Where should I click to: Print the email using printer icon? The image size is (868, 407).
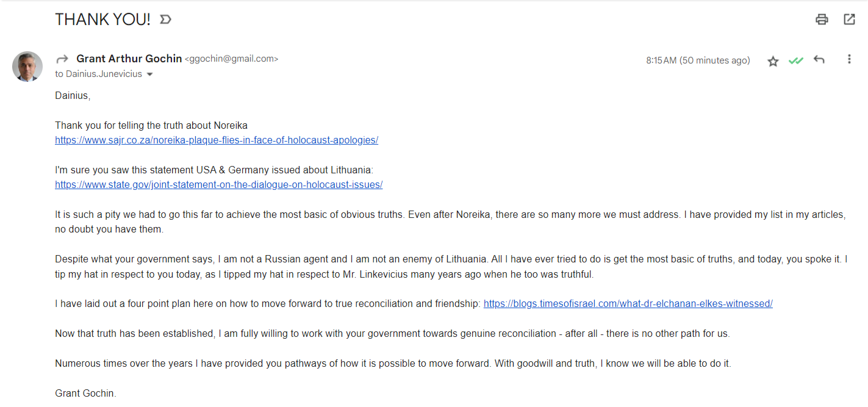[x=822, y=20]
